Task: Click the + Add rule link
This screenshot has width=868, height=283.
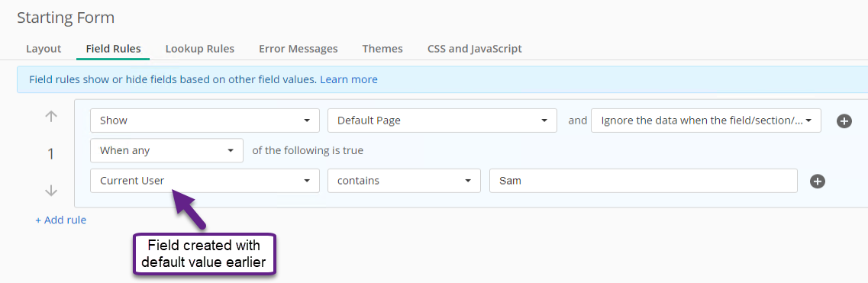Action: [61, 220]
